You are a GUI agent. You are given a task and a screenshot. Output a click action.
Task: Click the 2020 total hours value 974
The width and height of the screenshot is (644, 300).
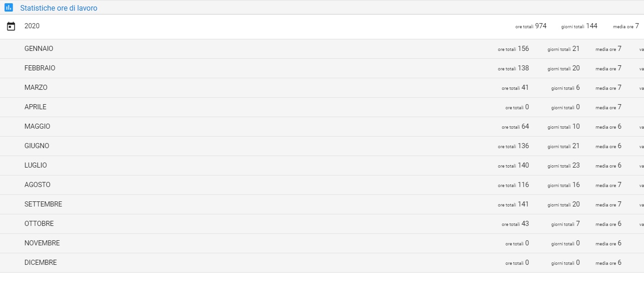[540, 26]
